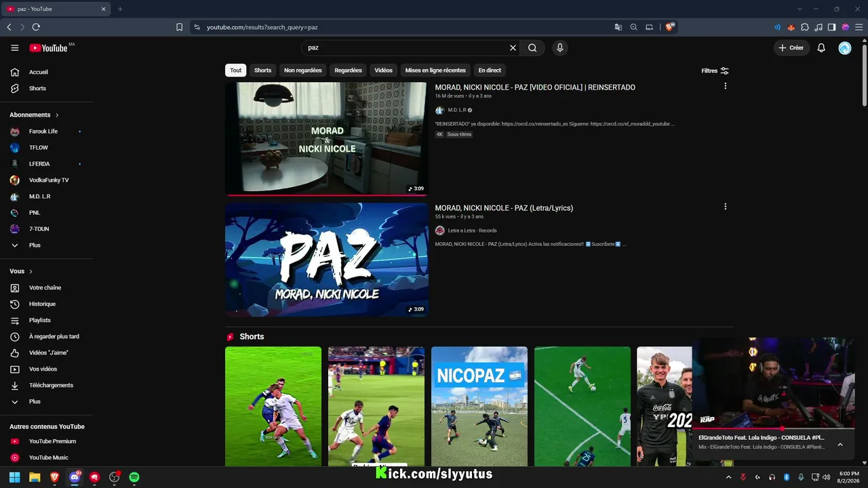868x488 pixels.
Task: Select the Vidéos filter chip
Action: click(383, 70)
